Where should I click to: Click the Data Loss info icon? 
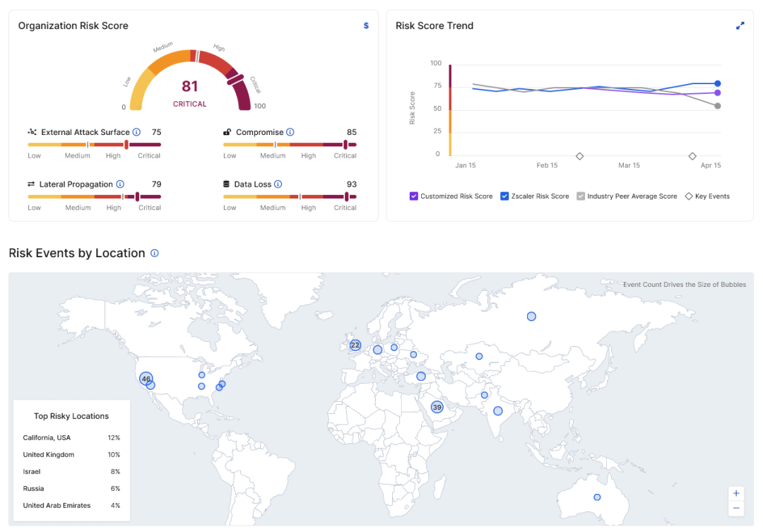pyautogui.click(x=278, y=184)
